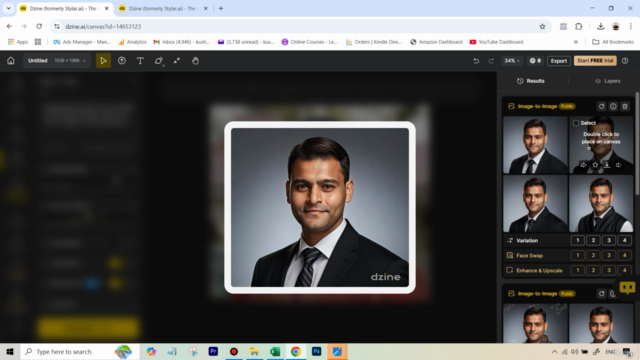The width and height of the screenshot is (640, 360).
Task: Open the YouTube Dashboard bookmark
Action: coord(496,42)
